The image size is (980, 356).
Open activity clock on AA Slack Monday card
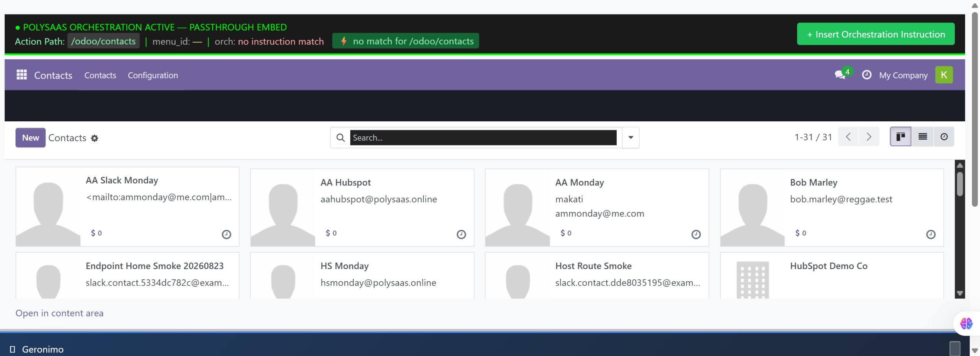(x=227, y=234)
